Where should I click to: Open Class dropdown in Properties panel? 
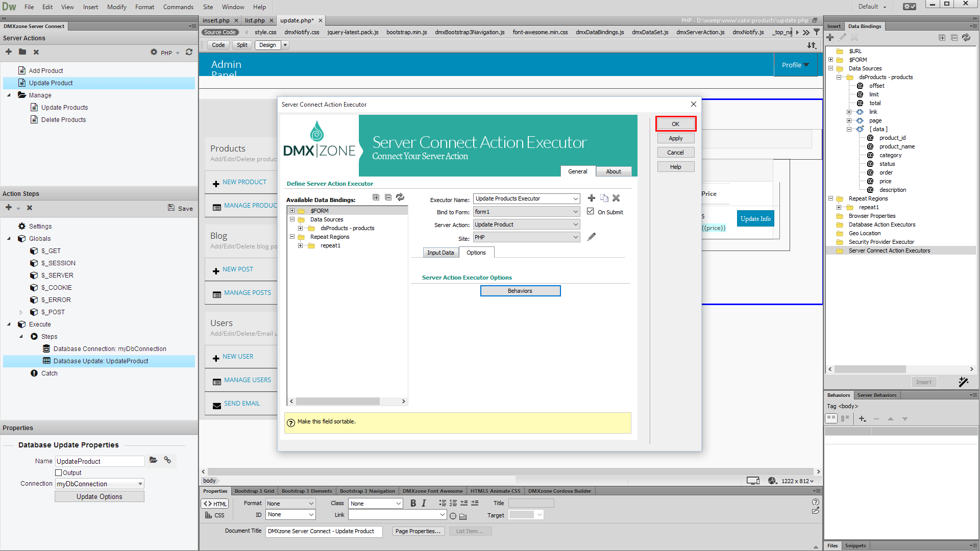376,504
